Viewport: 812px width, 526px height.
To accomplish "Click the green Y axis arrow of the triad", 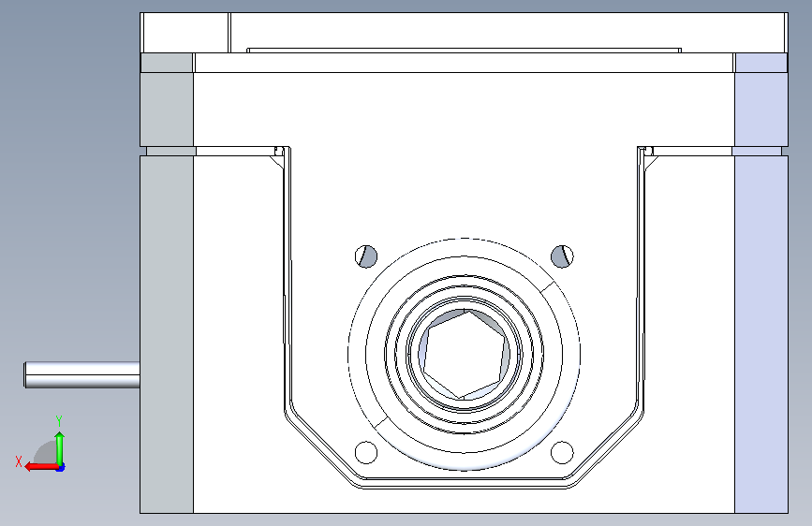I will point(60,448).
